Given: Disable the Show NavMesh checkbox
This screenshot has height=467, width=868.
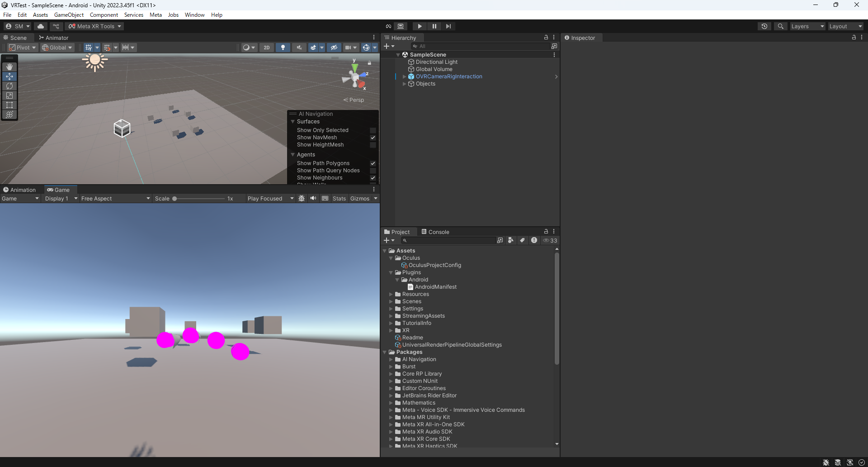Looking at the screenshot, I should (373, 138).
